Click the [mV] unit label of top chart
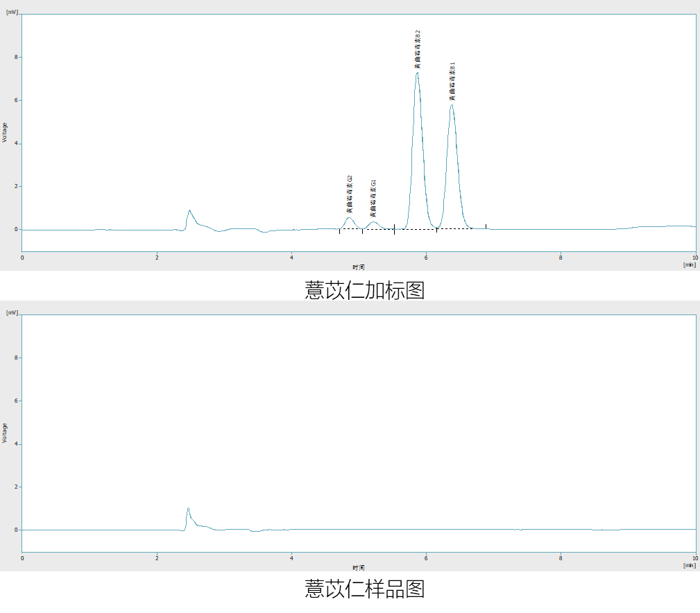Screen dimensions: 700x613 point(12,12)
